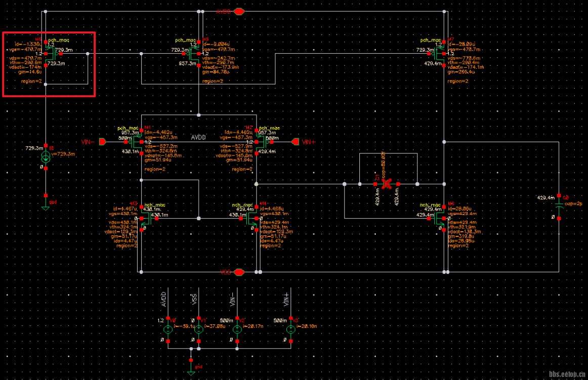Select the M2 input PMOS transistor
Screen dimensions: 588x380
coord(263,142)
